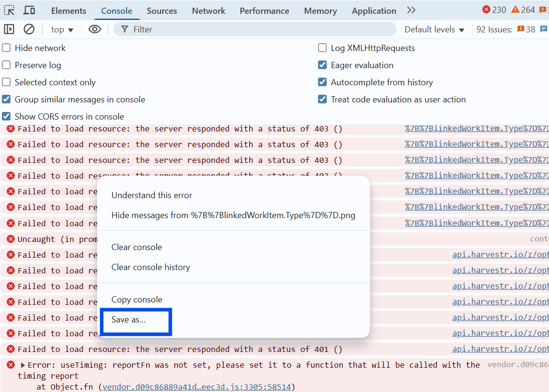Image resolution: width=549 pixels, height=392 pixels.
Task: Enable the Log XMLHttpRequests checkbox
Action: (x=322, y=48)
